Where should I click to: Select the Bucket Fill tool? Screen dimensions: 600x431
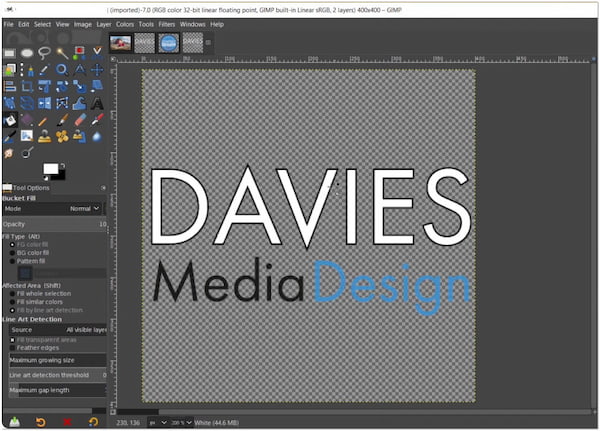point(10,120)
